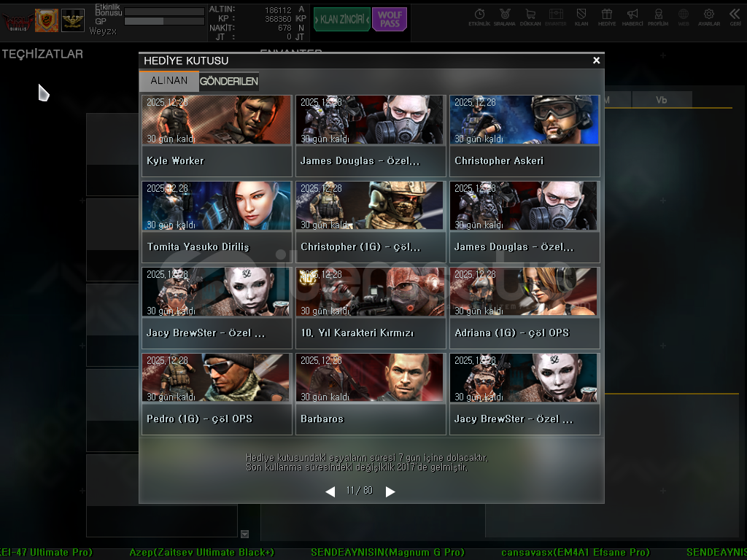747x560 pixels.
Task: Select Adriana (1G) - Çöl OPS thumbnail
Action: 524,292
